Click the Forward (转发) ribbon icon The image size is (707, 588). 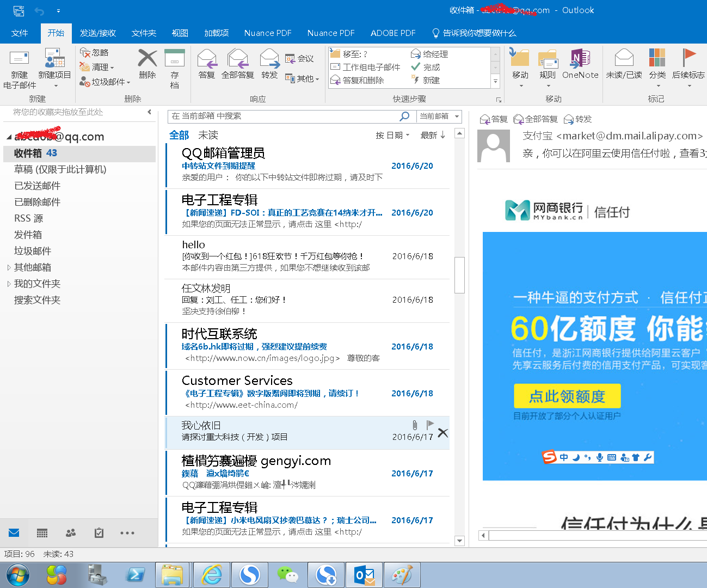coord(269,59)
